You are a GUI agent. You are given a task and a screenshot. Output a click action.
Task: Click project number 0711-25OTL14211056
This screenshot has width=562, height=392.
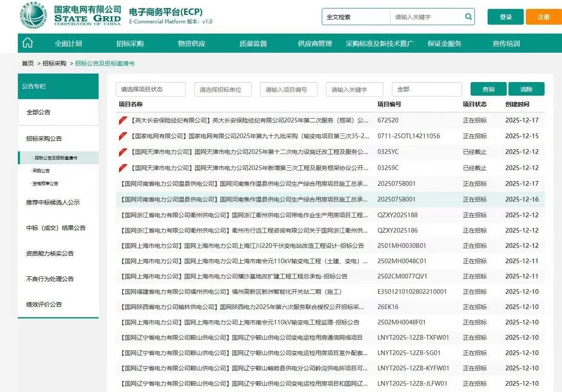point(409,136)
